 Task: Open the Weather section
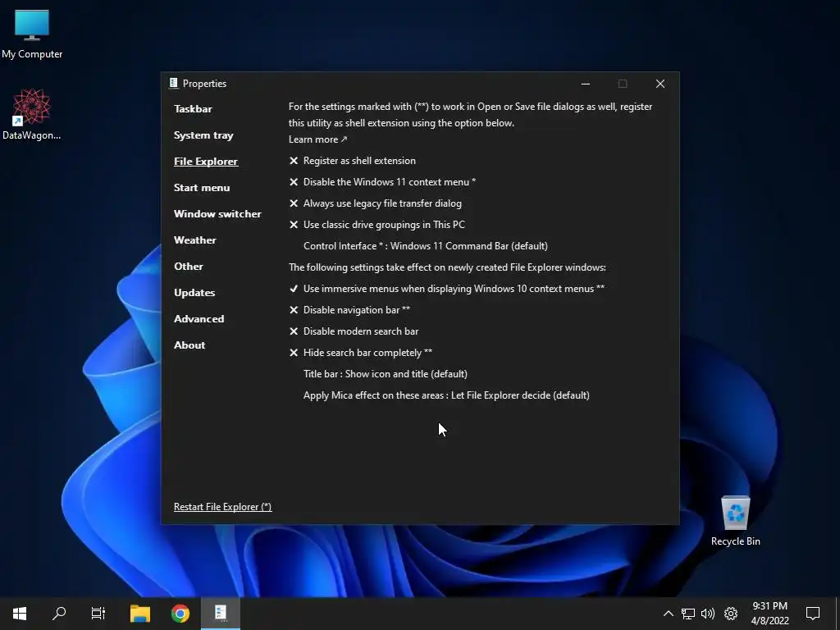click(195, 240)
